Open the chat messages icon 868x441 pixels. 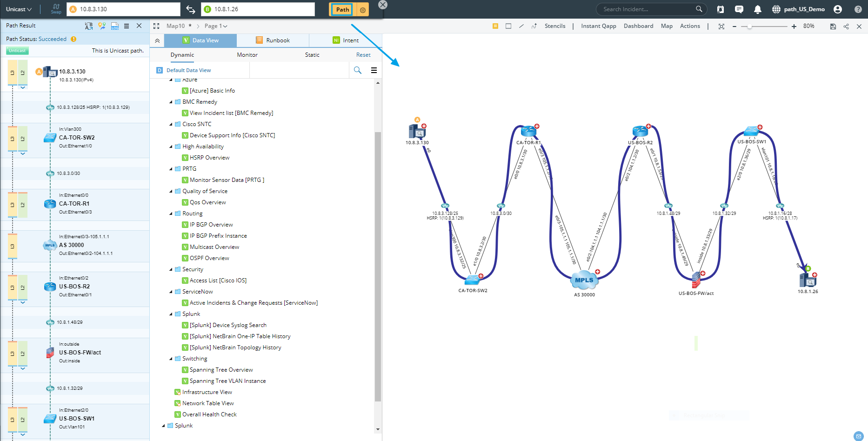[739, 9]
